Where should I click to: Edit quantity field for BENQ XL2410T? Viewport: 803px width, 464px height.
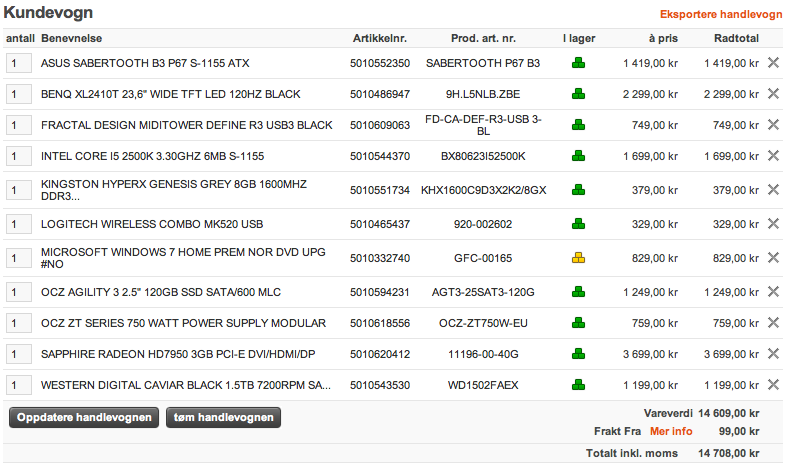(18, 94)
